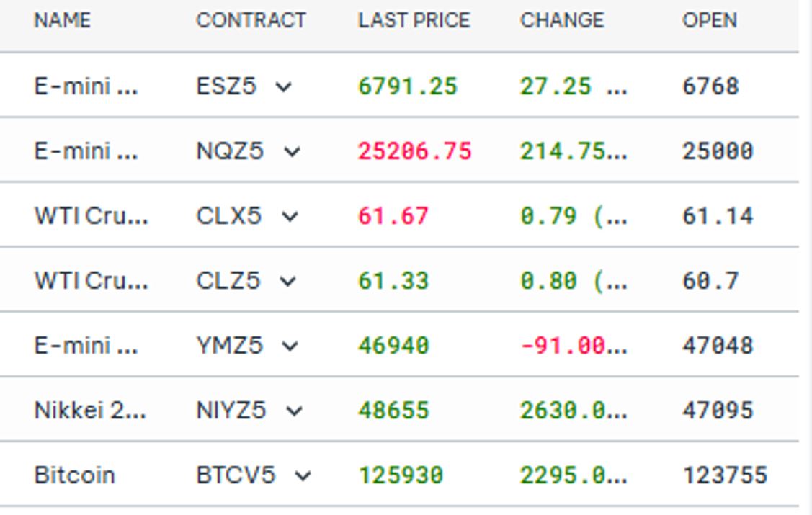Open the Bitcoin futures name link
This screenshot has width=812, height=515.
click(74, 475)
